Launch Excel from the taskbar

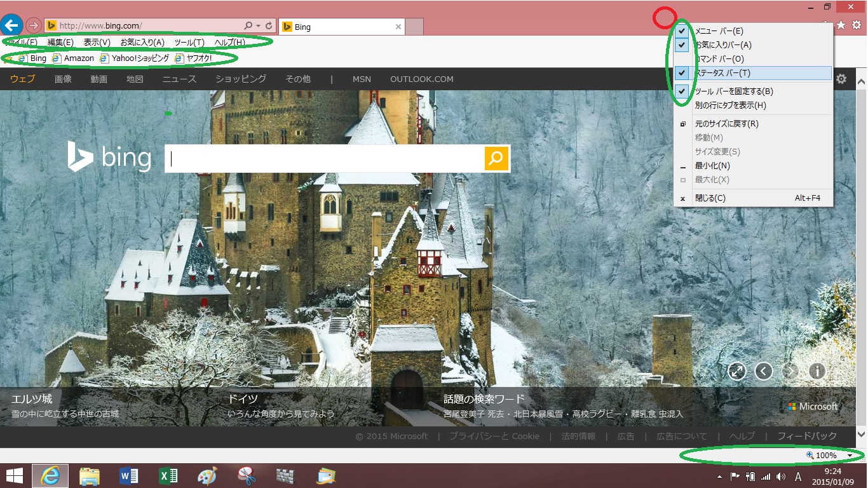[x=168, y=476]
